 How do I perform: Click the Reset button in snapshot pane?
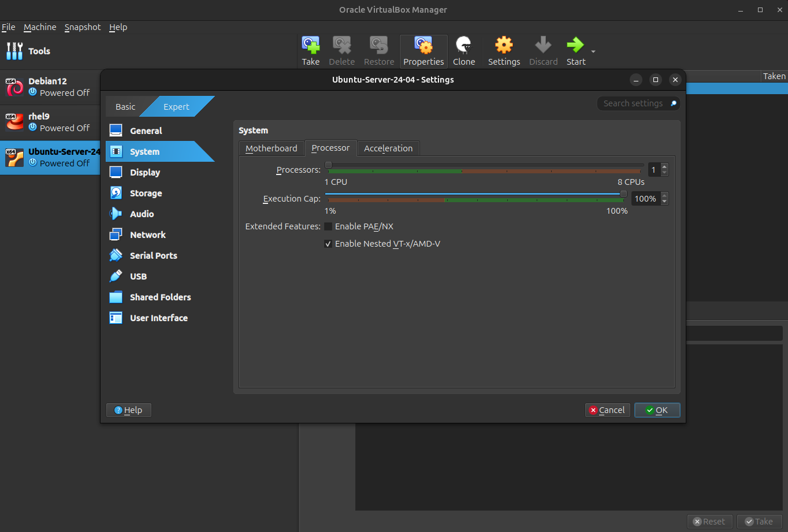point(710,522)
